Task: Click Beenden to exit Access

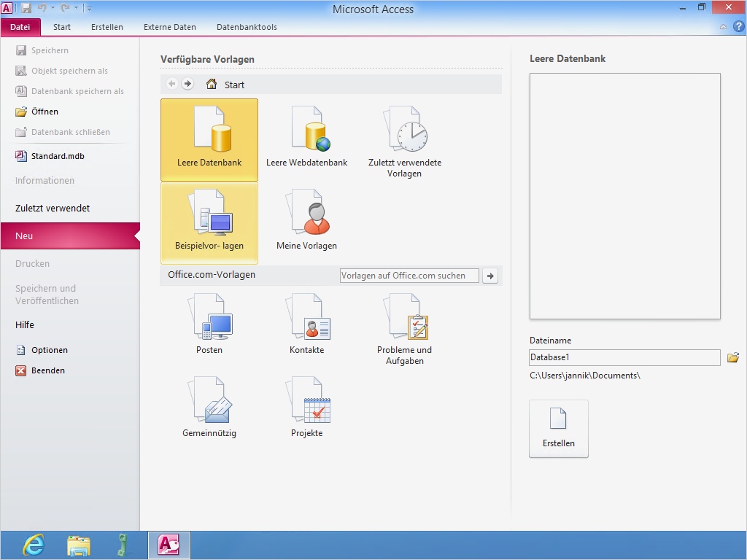Action: coord(41,370)
